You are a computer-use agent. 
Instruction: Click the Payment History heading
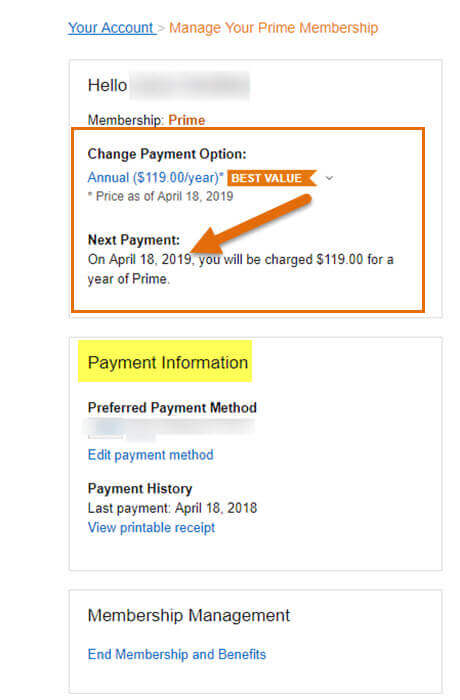tap(140, 488)
